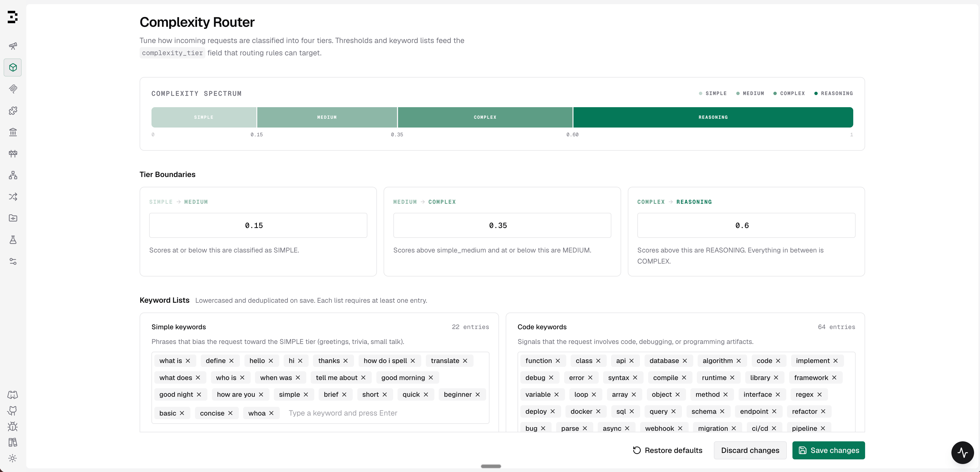Screen dimensions: 980x472
Task: Select the active cube icon in sidebar
Action: tap(13, 68)
